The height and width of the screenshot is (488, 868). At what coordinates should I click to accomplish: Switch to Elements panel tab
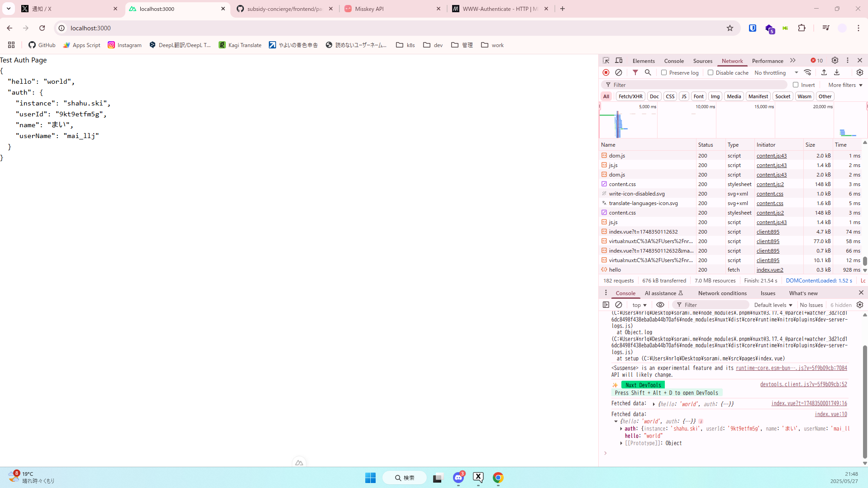(644, 61)
